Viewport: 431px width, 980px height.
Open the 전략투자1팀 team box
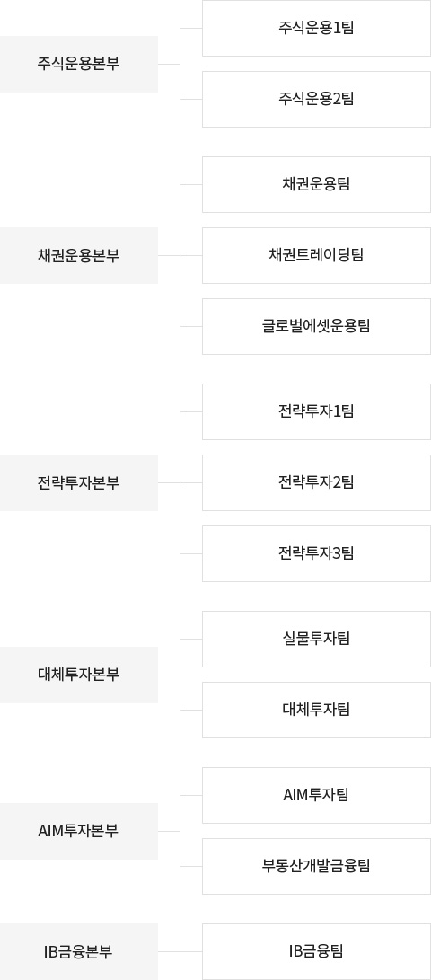pyautogui.click(x=316, y=412)
